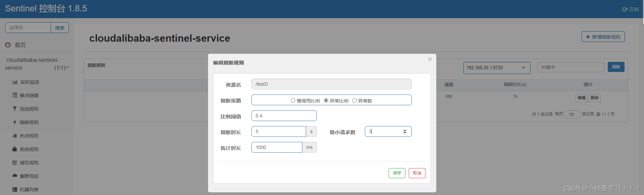The image size is (644, 195).
Task: Click the cluster link list icon
Action: [x=15, y=95]
